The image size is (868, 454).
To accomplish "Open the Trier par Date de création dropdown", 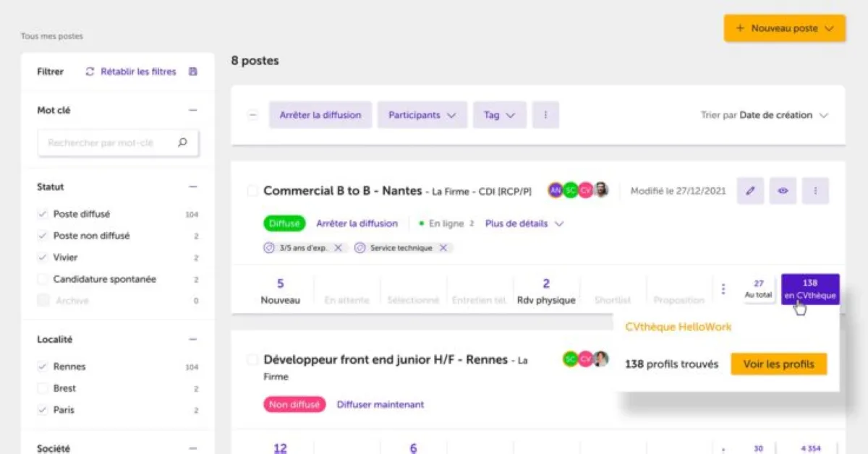I will (x=765, y=115).
